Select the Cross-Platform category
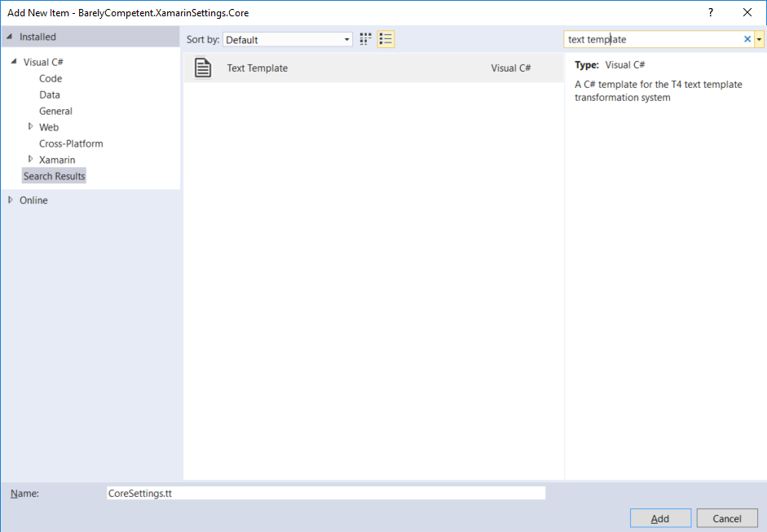 pyautogui.click(x=70, y=143)
